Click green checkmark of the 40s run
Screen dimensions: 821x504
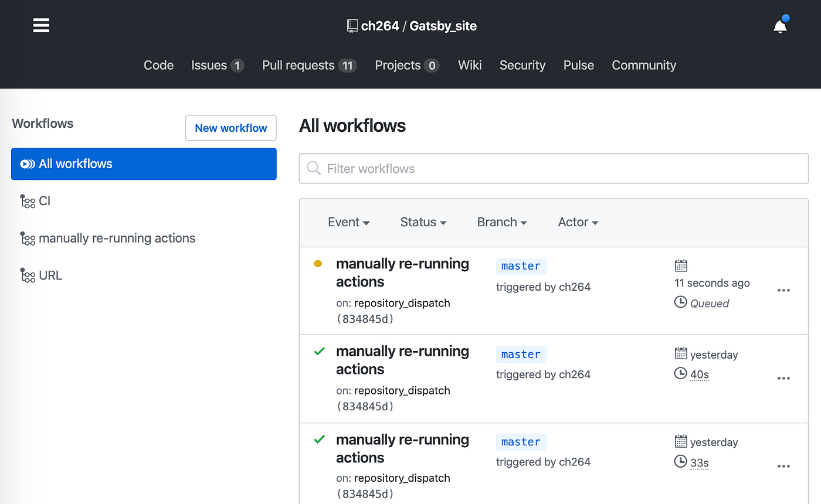[x=319, y=351]
